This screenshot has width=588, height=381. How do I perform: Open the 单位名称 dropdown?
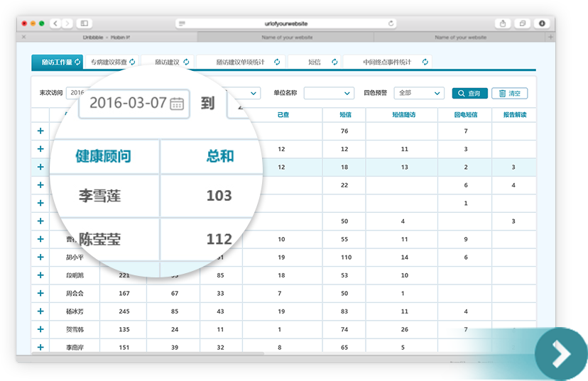coord(329,93)
